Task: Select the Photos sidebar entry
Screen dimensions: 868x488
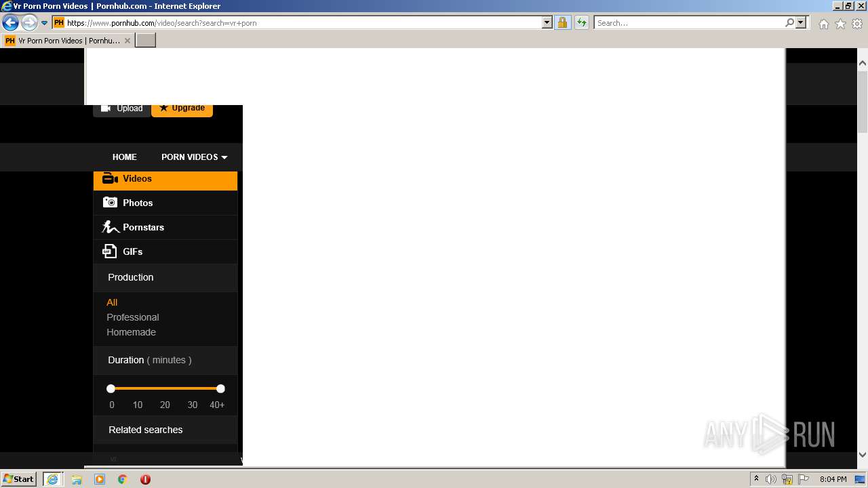Action: click(165, 203)
